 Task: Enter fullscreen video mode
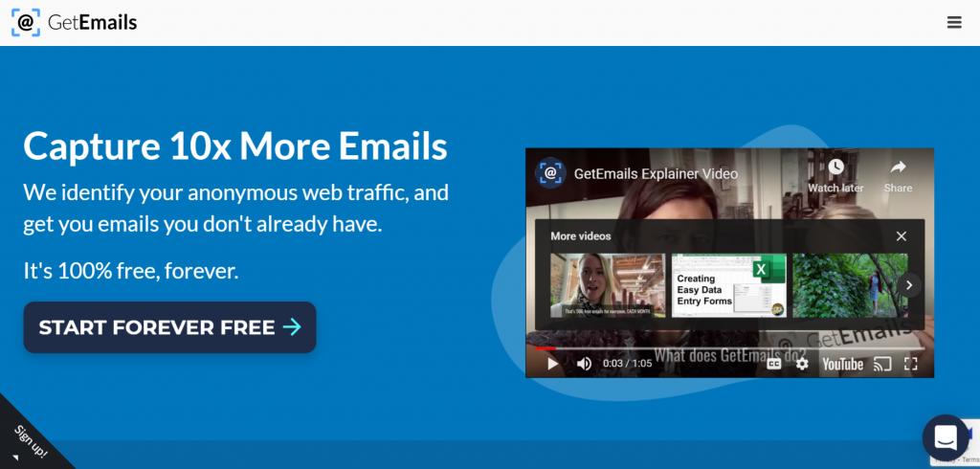pos(911,364)
